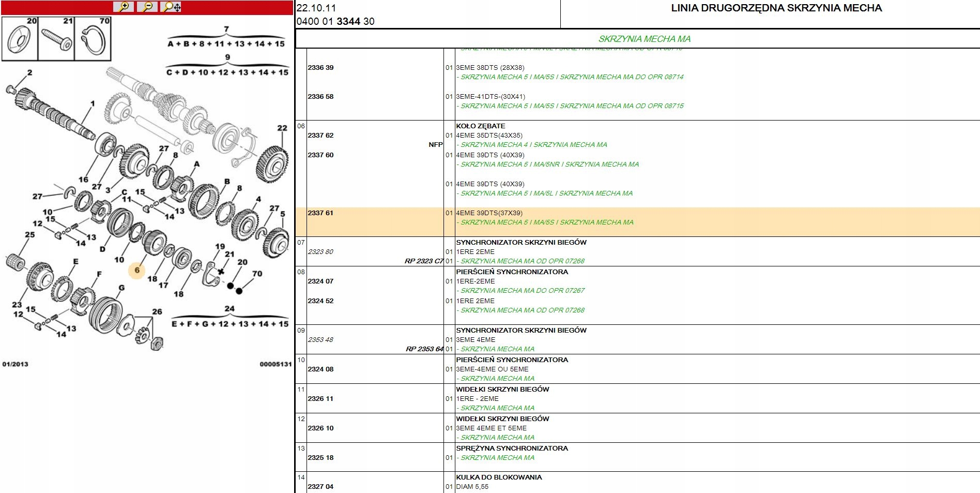Viewport: 980px width, 493px height.
Task: Select callout 3 in the diagram
Action: [x=108, y=190]
